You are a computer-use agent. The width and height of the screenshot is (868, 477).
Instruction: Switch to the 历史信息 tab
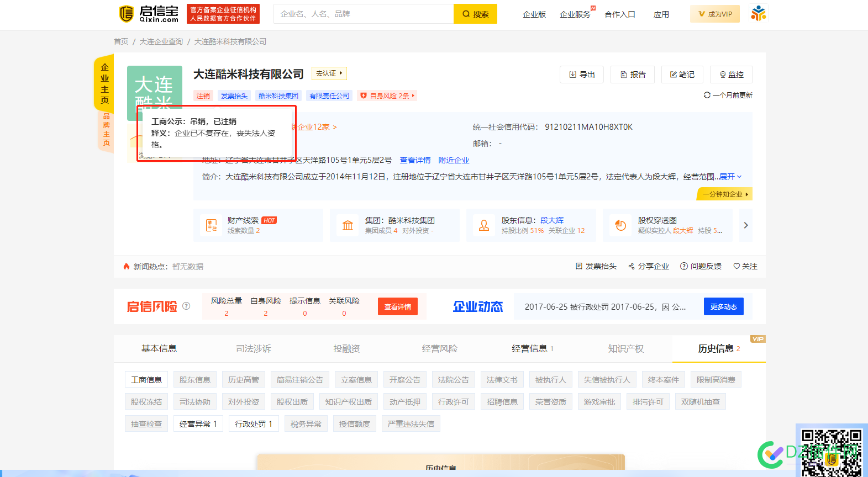coord(719,348)
